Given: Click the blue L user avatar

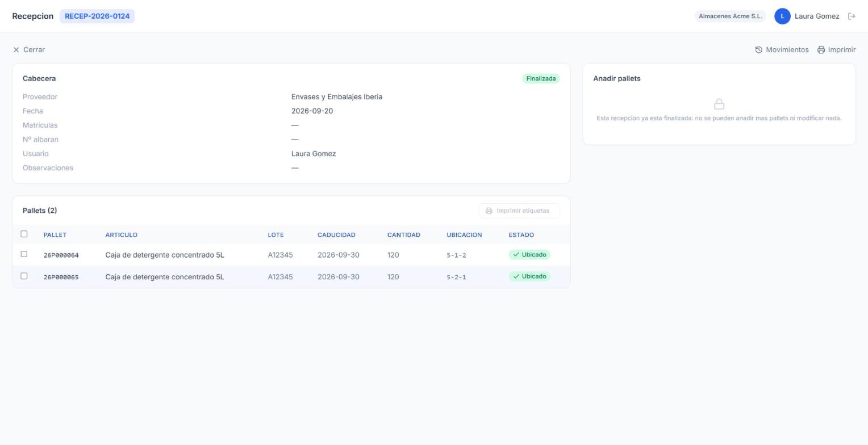Looking at the screenshot, I should tap(782, 16).
